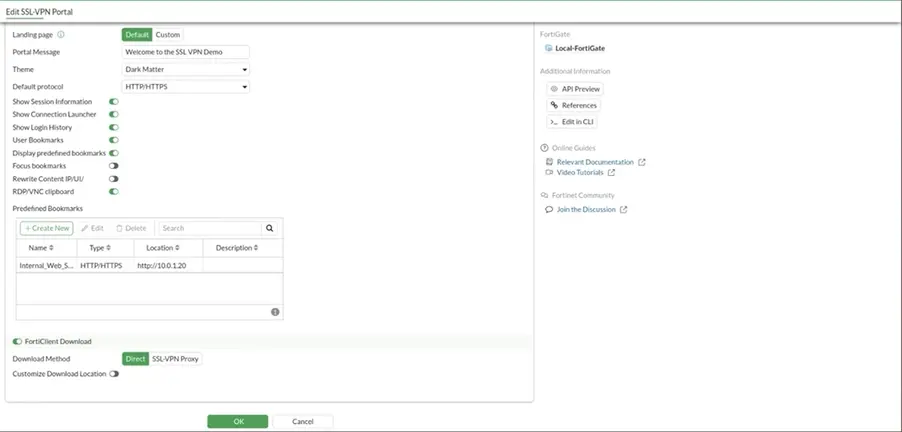Click the OK button
This screenshot has height=432, width=902.
click(238, 422)
